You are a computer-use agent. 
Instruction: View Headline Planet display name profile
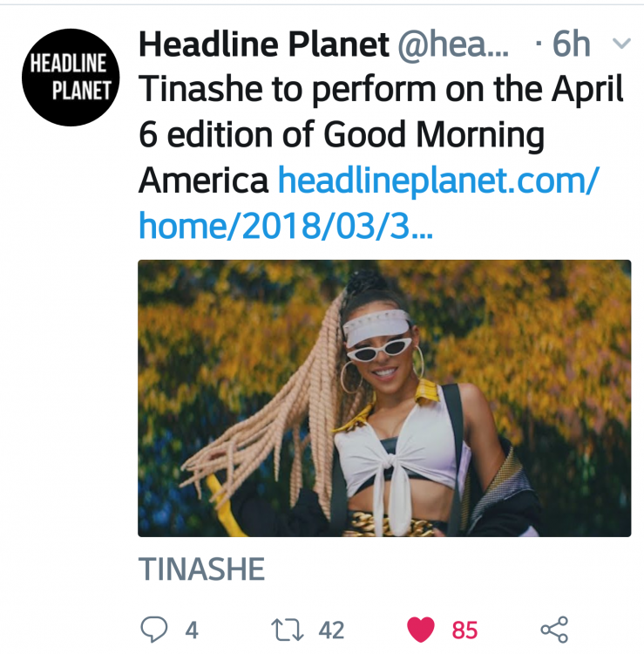tap(264, 44)
